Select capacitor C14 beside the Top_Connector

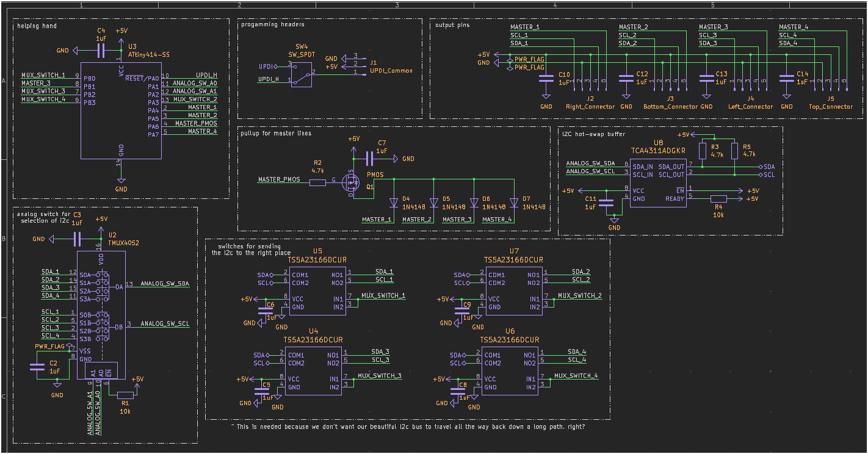pos(787,79)
